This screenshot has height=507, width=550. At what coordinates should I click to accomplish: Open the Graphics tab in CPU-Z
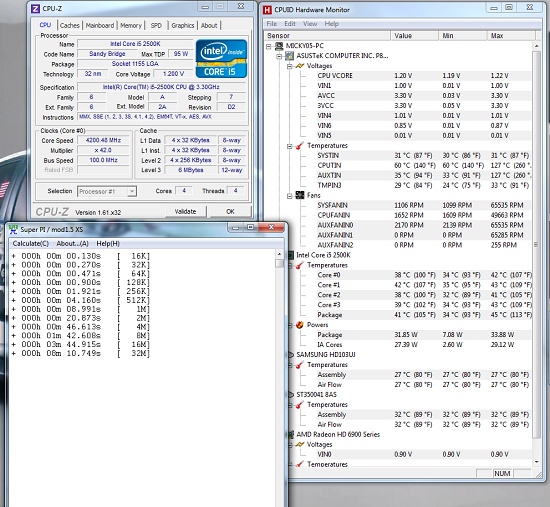coord(182,25)
